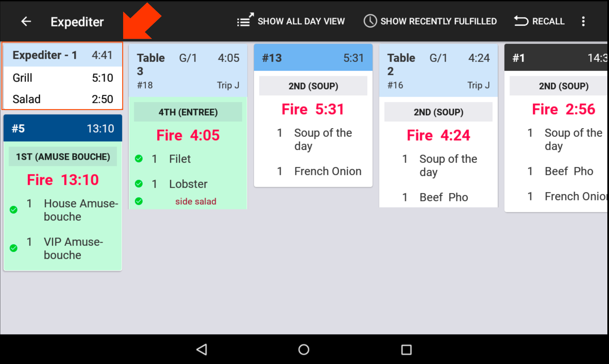The image size is (609, 364).
Task: Select the Expediter title label
Action: pos(77,22)
